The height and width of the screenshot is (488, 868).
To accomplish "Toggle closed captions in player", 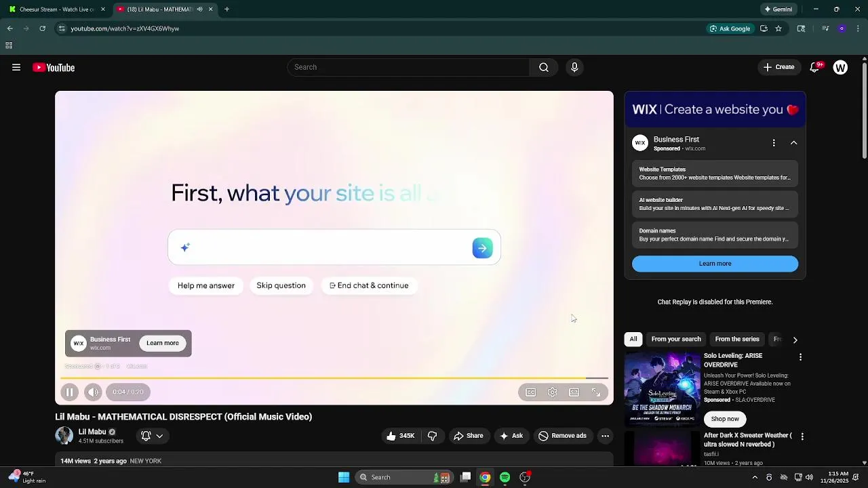I will pyautogui.click(x=531, y=392).
